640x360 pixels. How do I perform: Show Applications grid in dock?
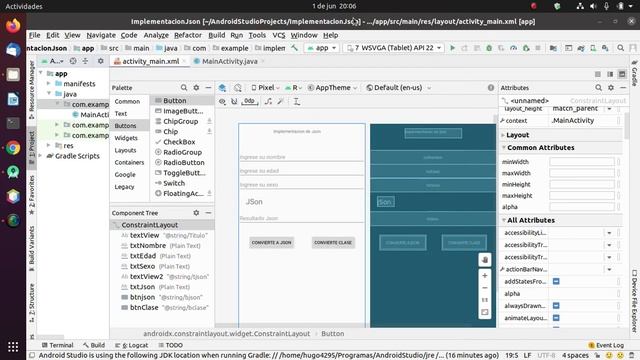[13, 347]
